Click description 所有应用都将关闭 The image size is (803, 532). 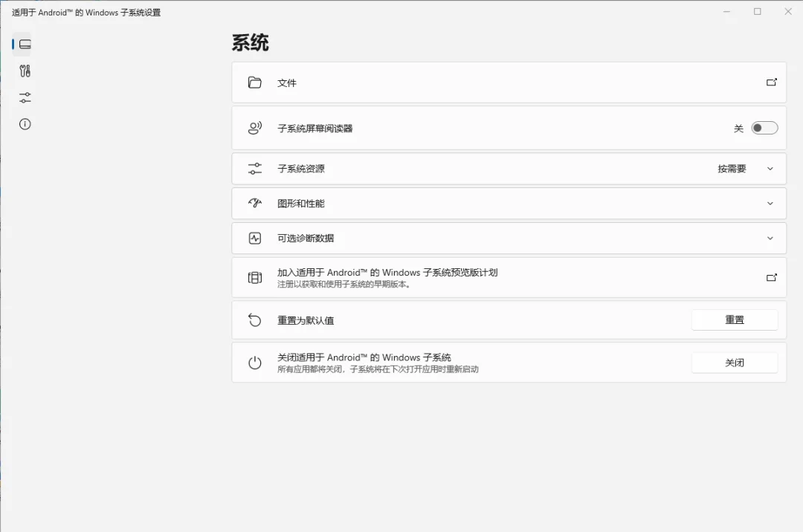click(x=378, y=369)
